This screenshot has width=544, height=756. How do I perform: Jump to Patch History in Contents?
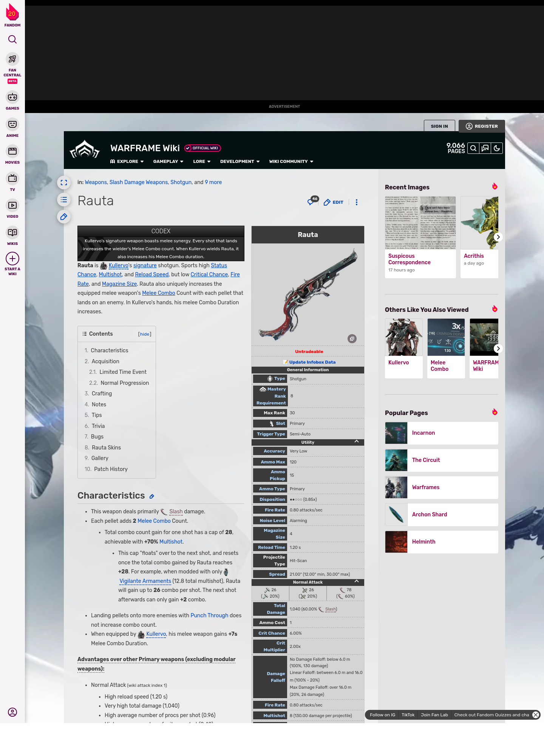pyautogui.click(x=111, y=469)
